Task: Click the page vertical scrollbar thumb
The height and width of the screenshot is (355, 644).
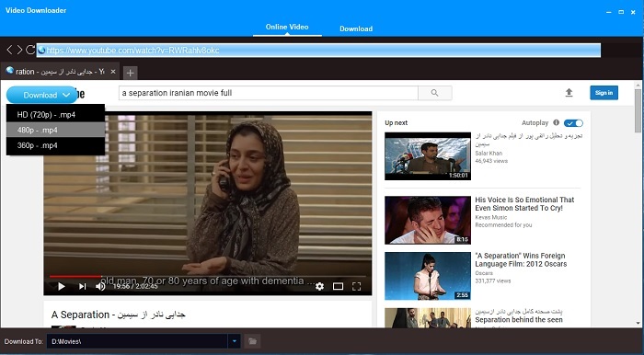Action: (x=638, y=110)
